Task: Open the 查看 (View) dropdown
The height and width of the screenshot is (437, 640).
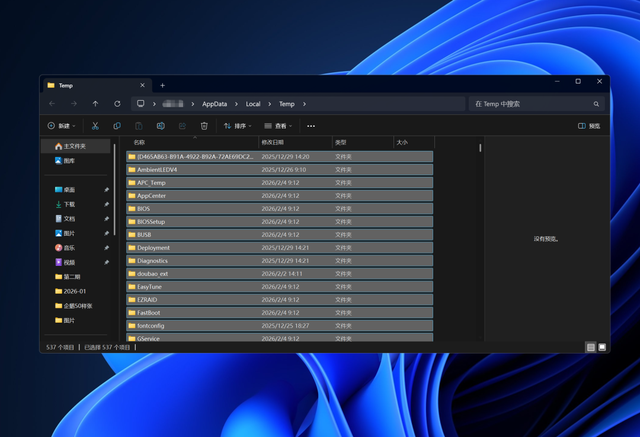Action: tap(278, 126)
